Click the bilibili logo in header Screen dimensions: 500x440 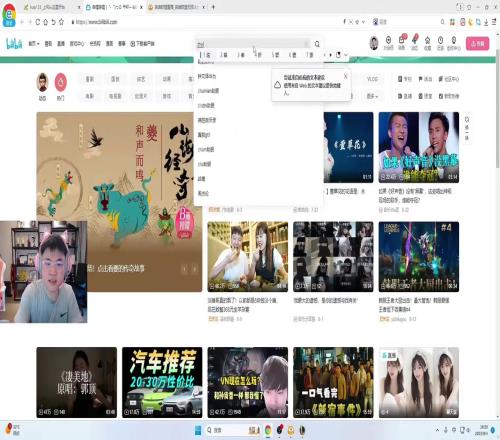(x=14, y=44)
